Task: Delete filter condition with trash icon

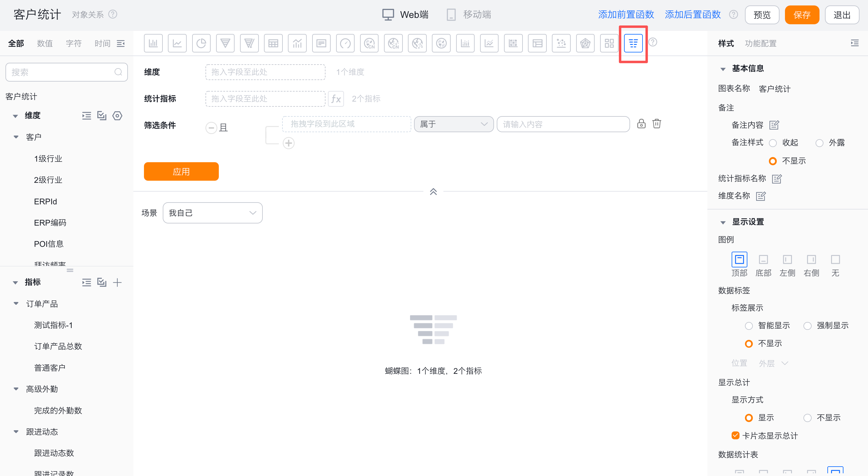Action: point(656,124)
